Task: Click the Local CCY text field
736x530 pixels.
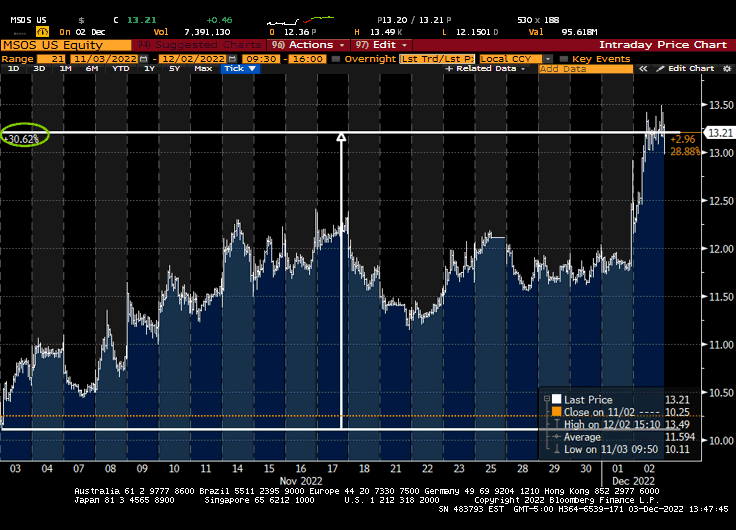Action: point(511,59)
